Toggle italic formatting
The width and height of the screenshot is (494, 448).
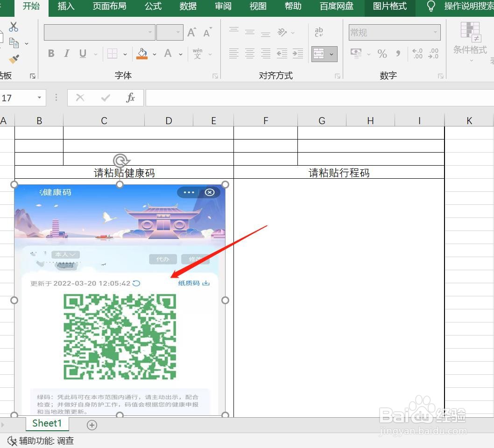click(66, 54)
